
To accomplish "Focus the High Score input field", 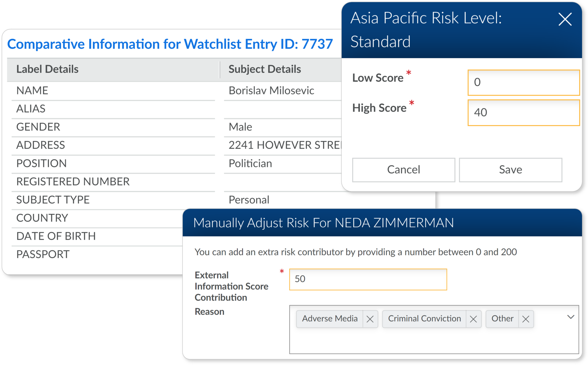I will click(x=523, y=112).
